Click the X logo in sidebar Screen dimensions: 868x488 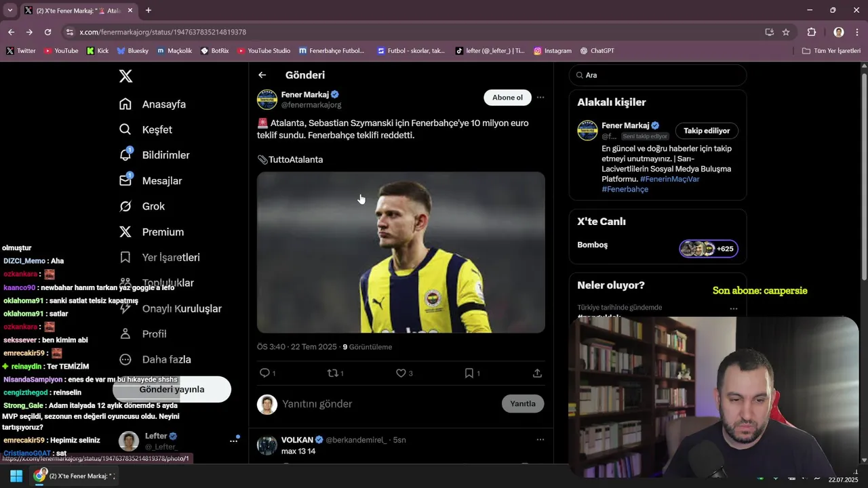[125, 76]
